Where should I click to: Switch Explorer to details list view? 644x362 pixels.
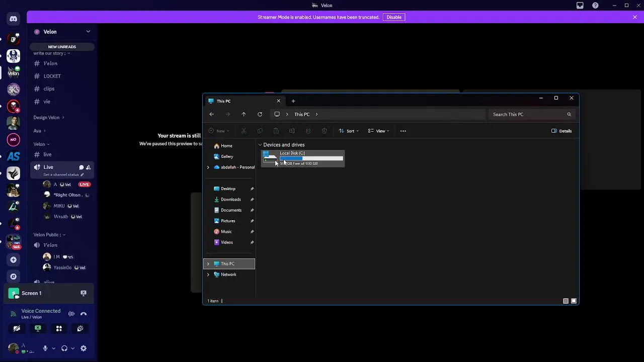(x=566, y=301)
